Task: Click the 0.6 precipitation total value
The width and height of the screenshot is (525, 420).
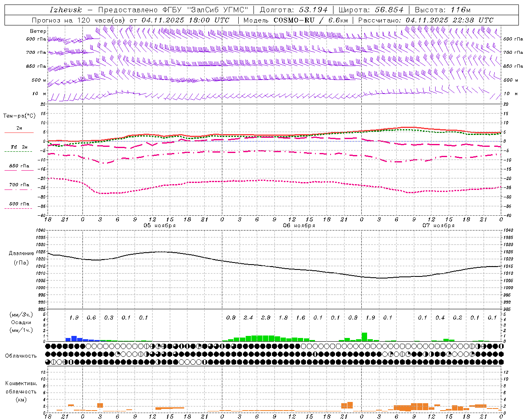Action: (x=91, y=318)
